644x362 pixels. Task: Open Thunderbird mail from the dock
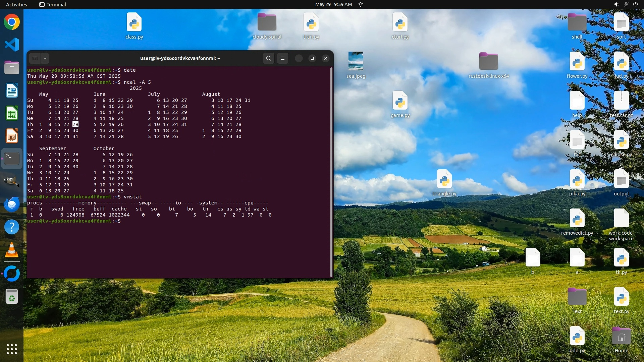12,204
